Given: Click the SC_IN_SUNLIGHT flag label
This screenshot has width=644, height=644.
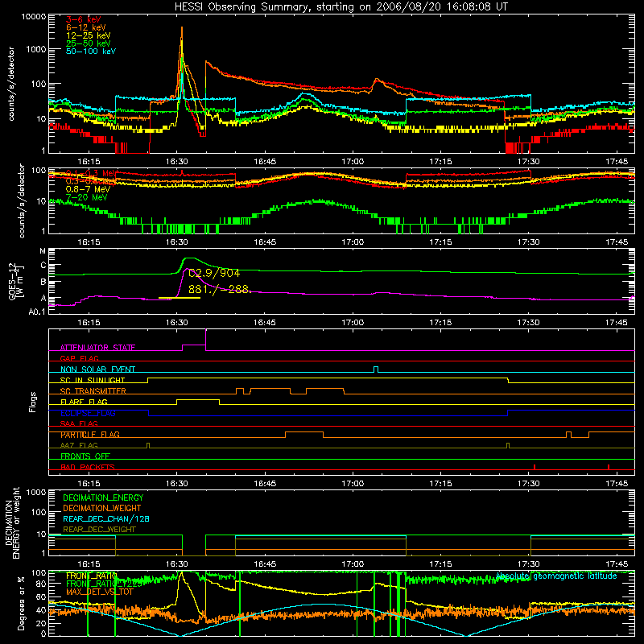Looking at the screenshot, I should (93, 380).
